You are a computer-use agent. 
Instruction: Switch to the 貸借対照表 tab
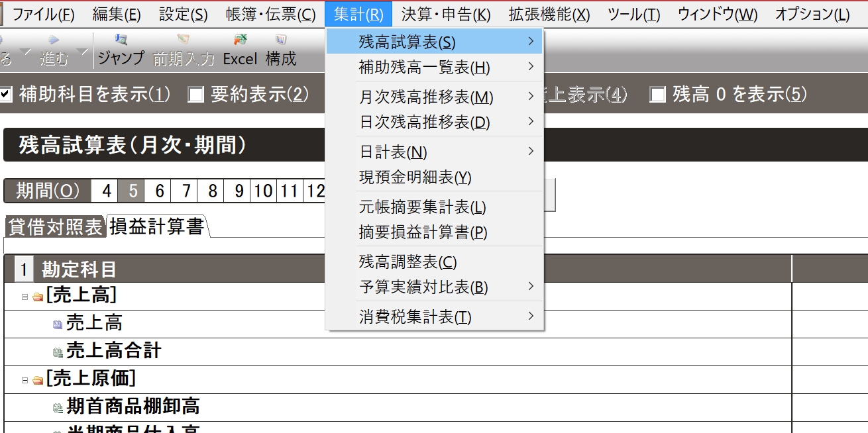(x=54, y=227)
